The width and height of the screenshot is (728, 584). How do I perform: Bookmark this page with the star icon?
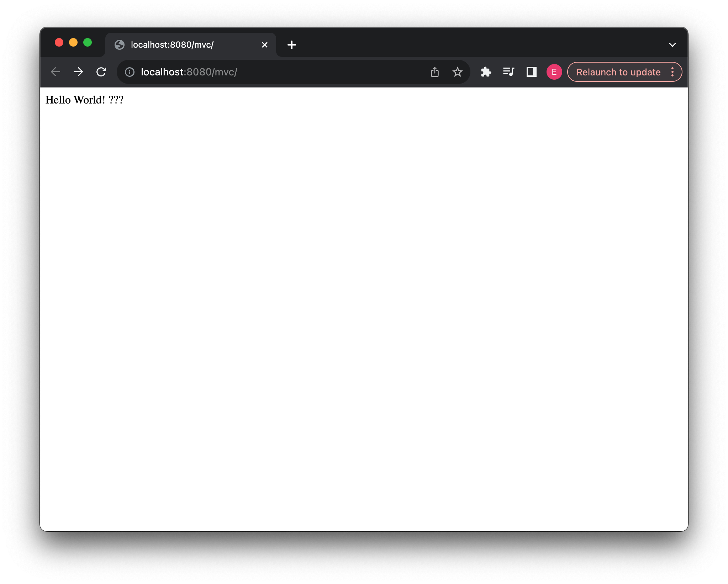coord(457,72)
